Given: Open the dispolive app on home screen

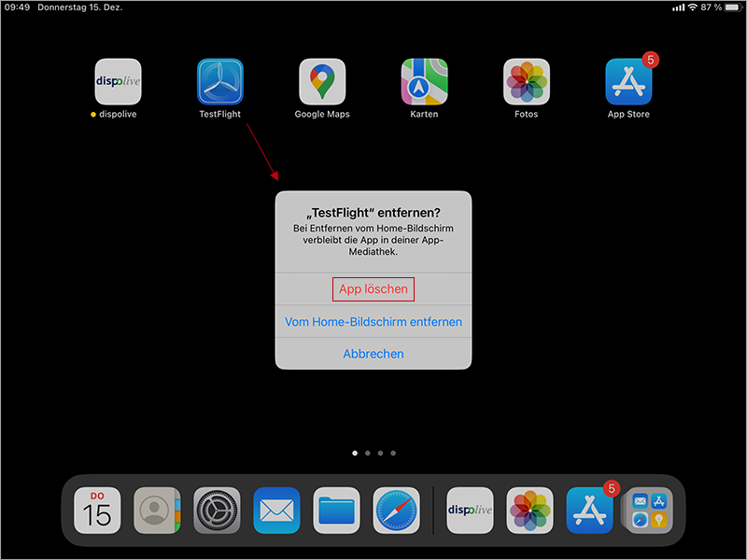Looking at the screenshot, I should 119,81.
